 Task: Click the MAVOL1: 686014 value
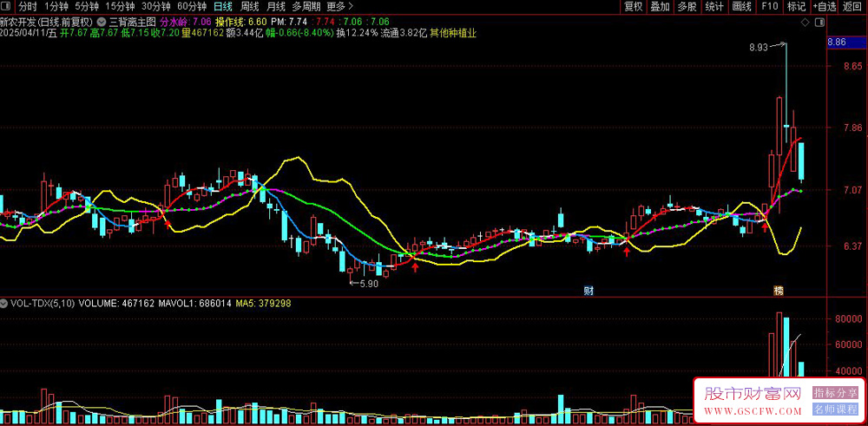(x=194, y=304)
